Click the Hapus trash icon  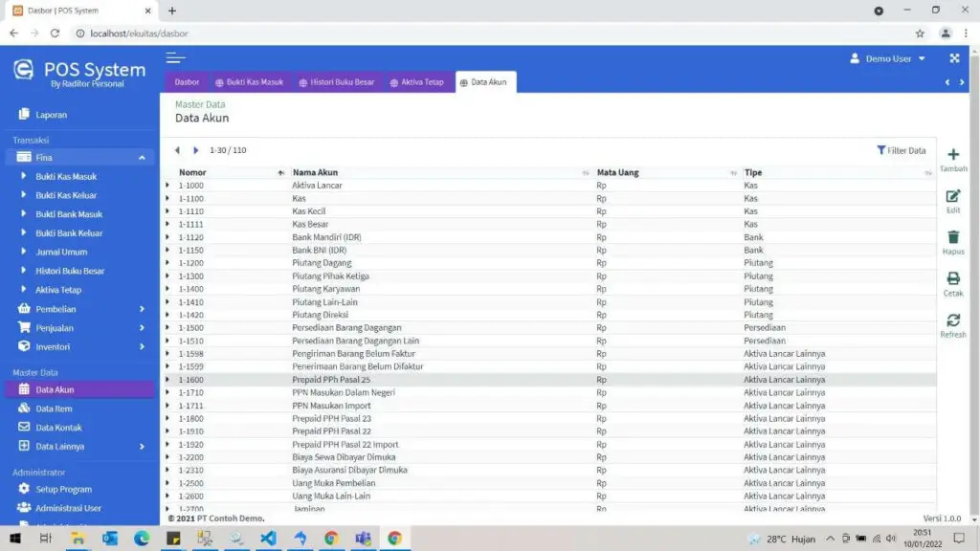pos(952,238)
